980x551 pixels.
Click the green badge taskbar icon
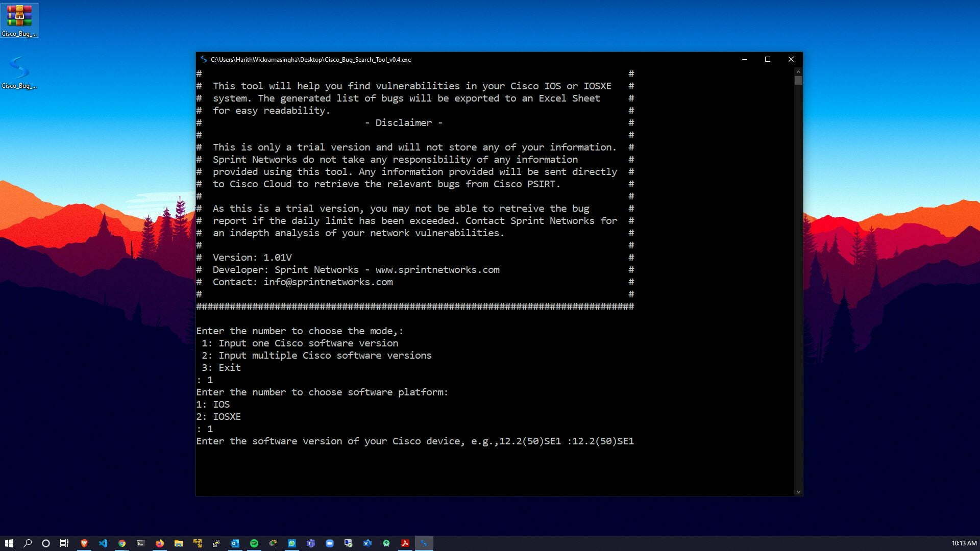tap(386, 543)
